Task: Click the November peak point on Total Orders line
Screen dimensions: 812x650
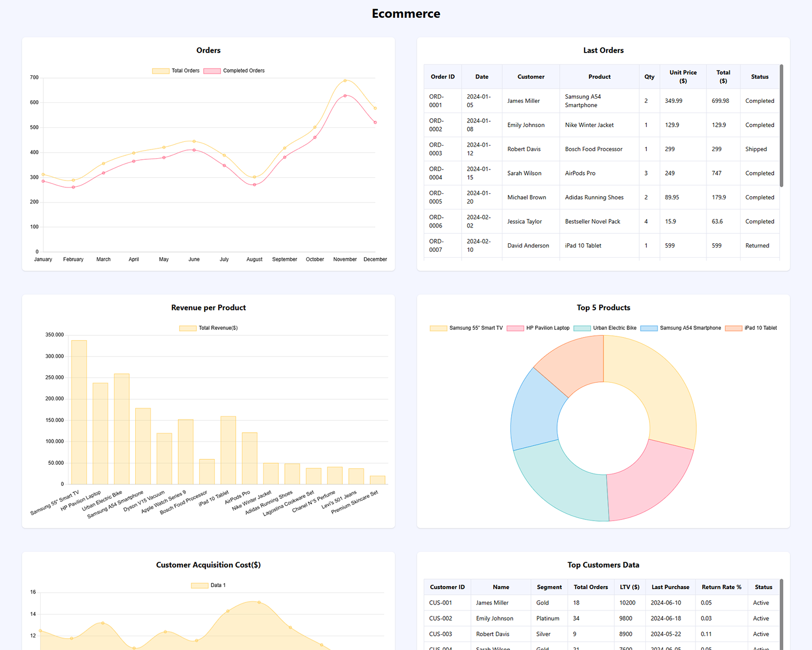Action: 345,81
